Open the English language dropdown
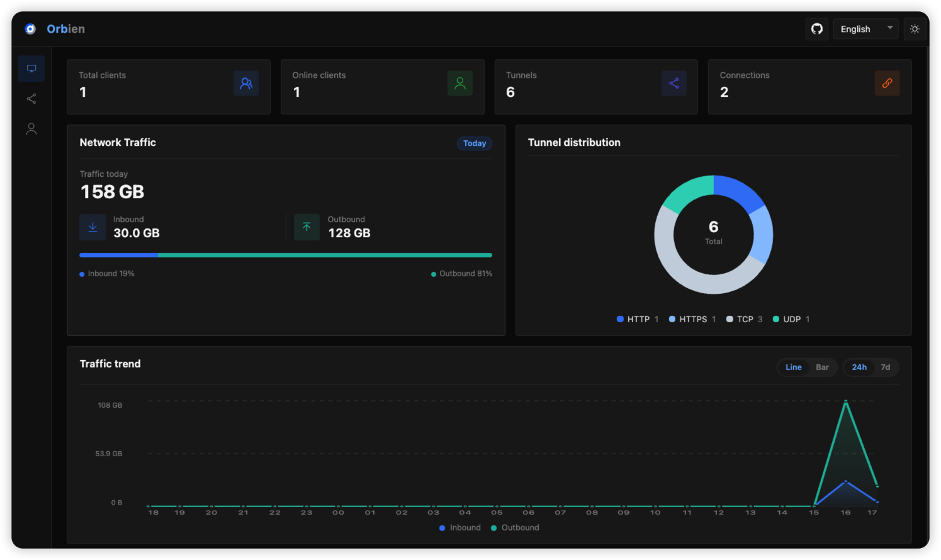This screenshot has width=941, height=560. coord(866,29)
